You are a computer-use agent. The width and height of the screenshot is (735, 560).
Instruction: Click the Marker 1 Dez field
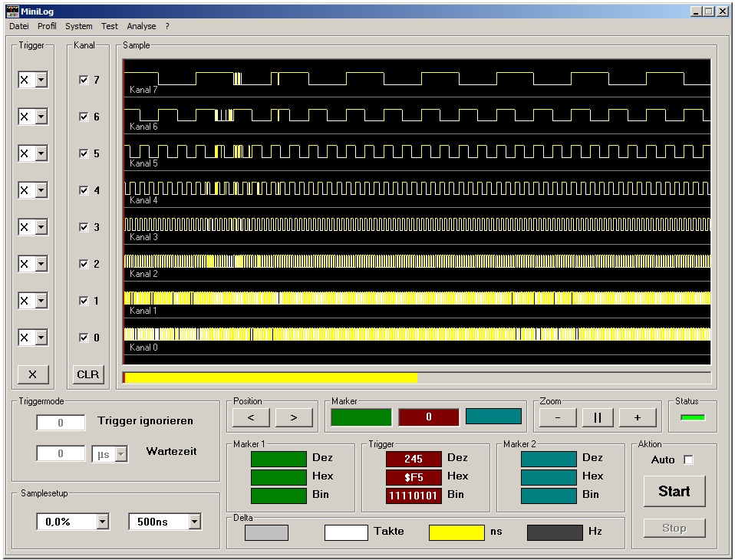[x=279, y=460]
